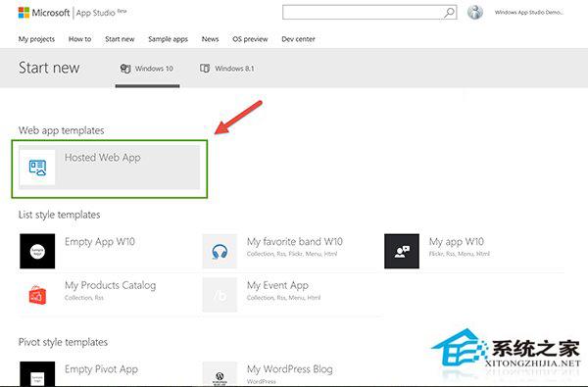Click the Hosted Web App template icon
Viewport: 588px width, 387px height.
coord(37,168)
